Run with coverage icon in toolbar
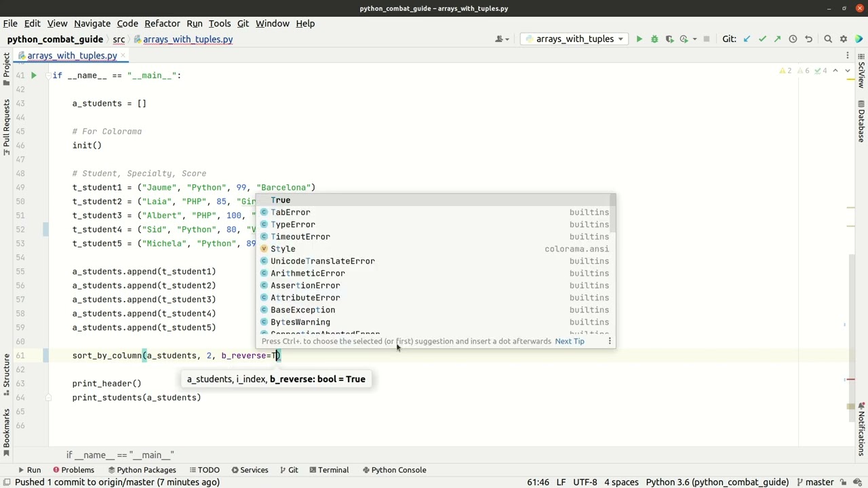The image size is (868, 488). click(669, 39)
